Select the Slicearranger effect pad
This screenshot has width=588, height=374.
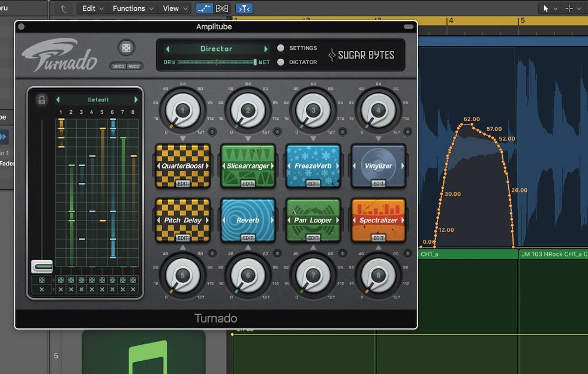248,165
